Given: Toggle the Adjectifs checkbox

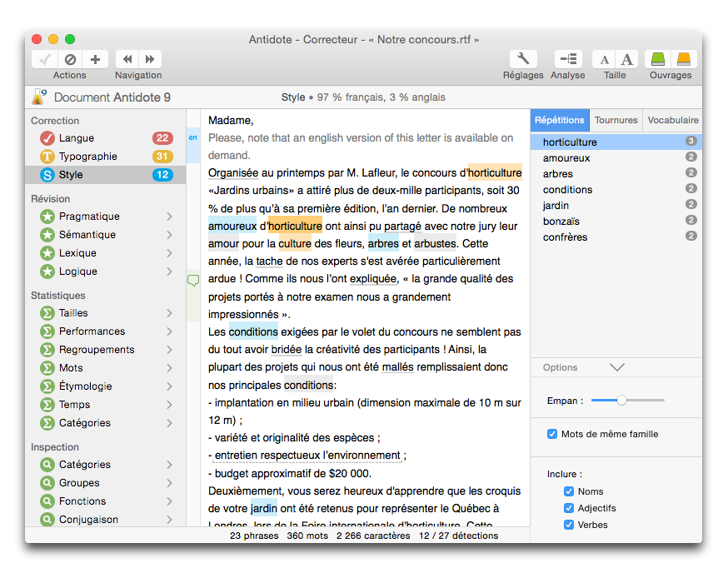Looking at the screenshot, I should [x=569, y=508].
